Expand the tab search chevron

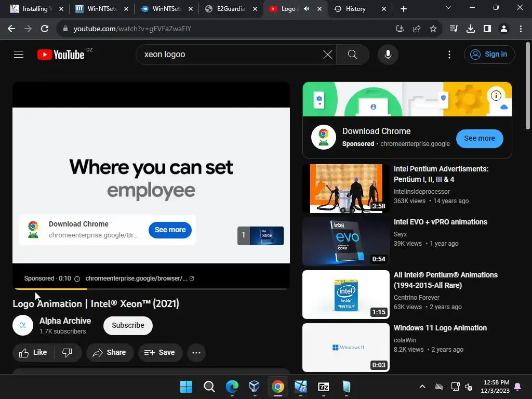pyautogui.click(x=448, y=7)
